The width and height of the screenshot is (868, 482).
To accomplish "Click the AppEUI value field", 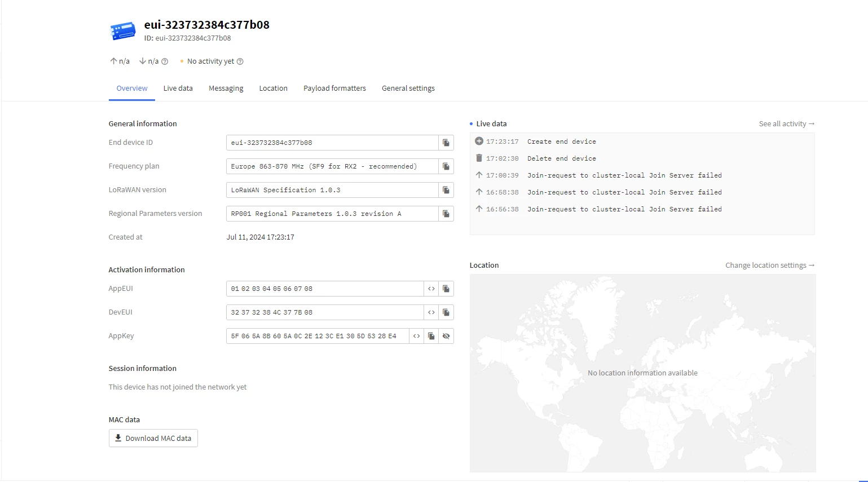I will tap(325, 289).
